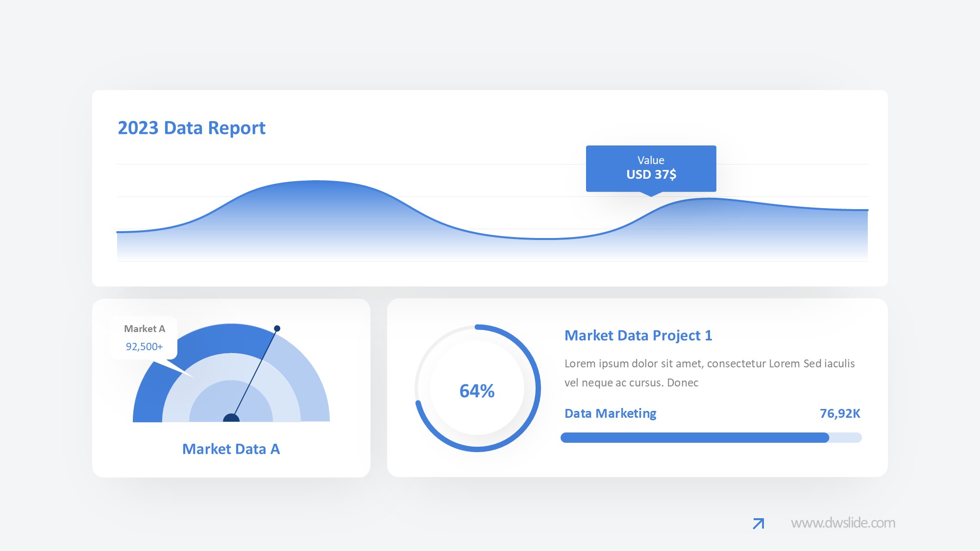Click the Lorem ipsum description paragraph
This screenshot has width=980, height=551.
(x=709, y=373)
